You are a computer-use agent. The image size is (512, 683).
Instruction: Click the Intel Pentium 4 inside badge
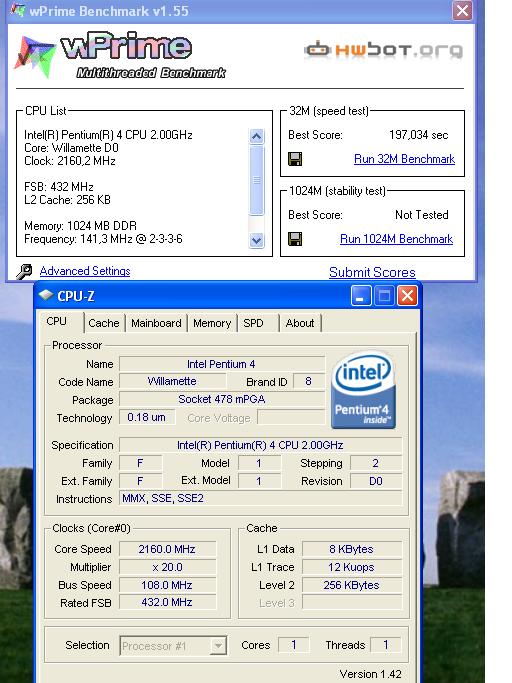[363, 390]
